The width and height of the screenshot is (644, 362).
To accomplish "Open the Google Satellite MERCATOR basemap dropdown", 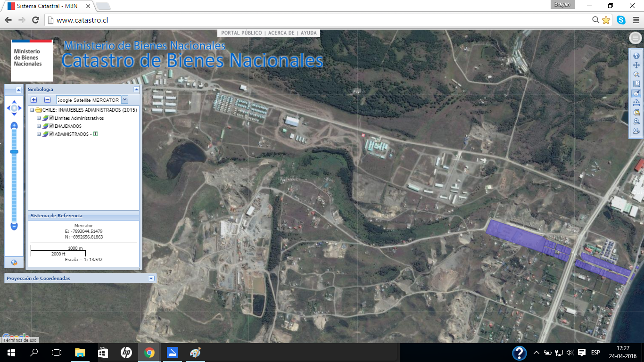I will 124,99.
